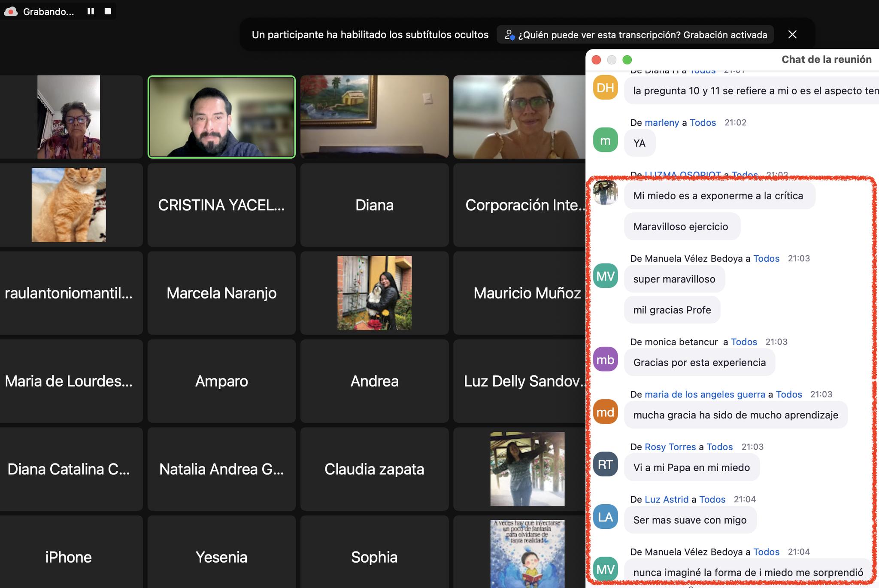Click the MV avatar beside "super maravilloso"

[605, 276]
